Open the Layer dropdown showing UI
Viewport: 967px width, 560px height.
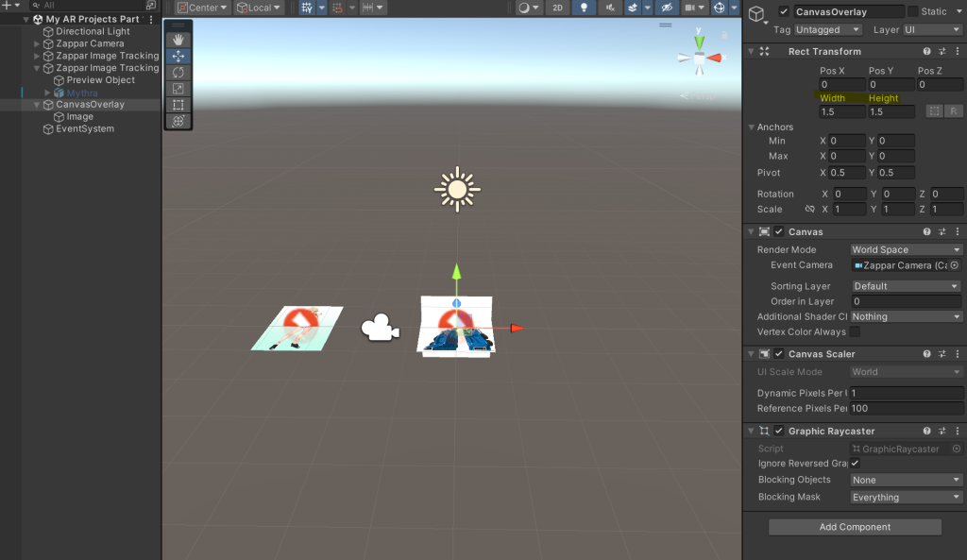(930, 30)
